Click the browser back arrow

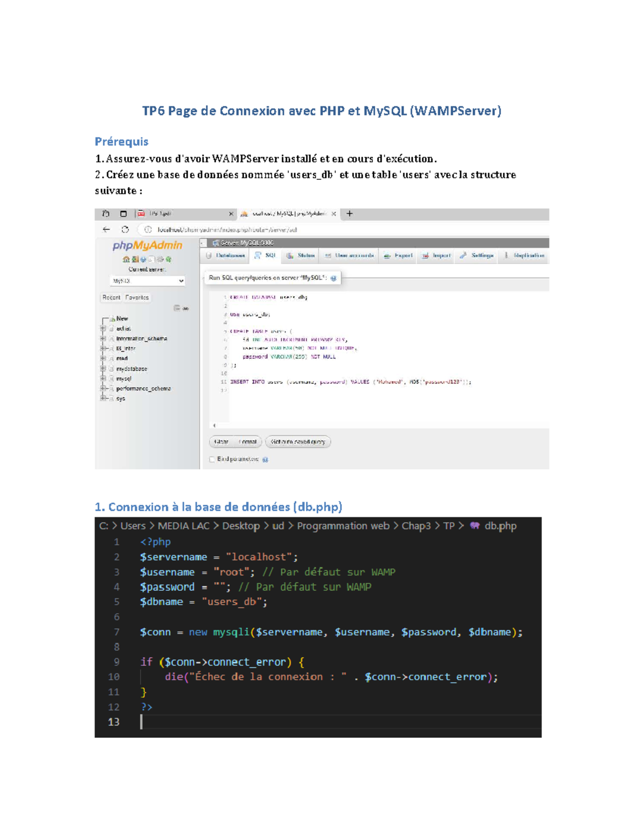click(x=106, y=229)
